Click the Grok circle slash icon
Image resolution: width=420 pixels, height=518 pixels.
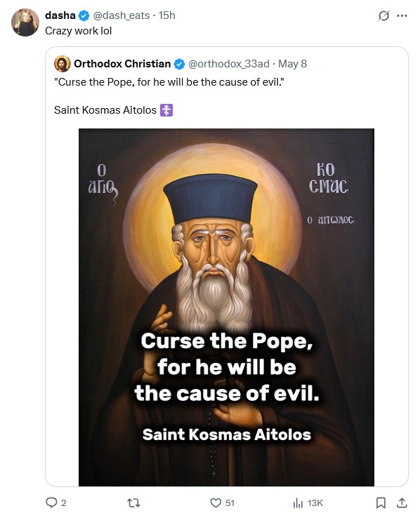pos(383,15)
